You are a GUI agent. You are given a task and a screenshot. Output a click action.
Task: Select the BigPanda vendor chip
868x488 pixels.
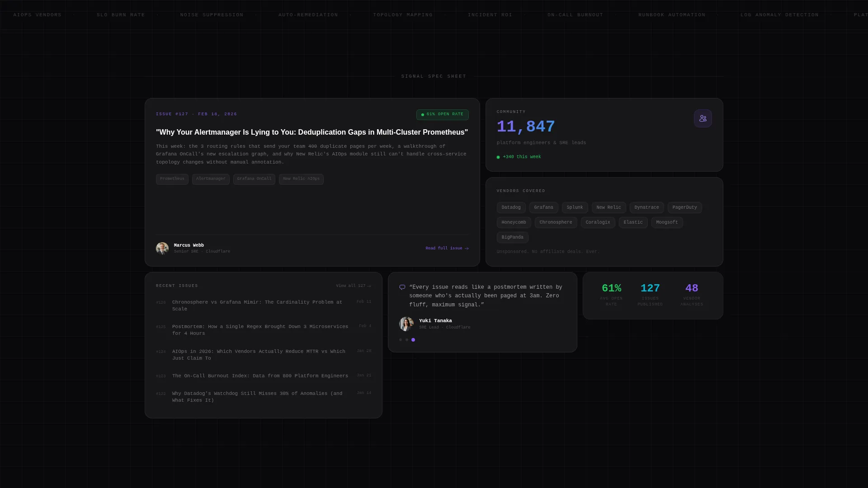coord(513,238)
